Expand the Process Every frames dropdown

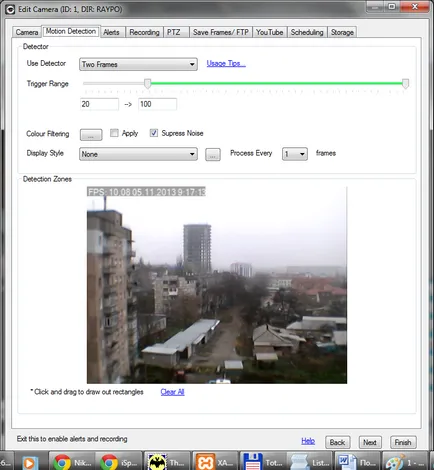[295, 154]
